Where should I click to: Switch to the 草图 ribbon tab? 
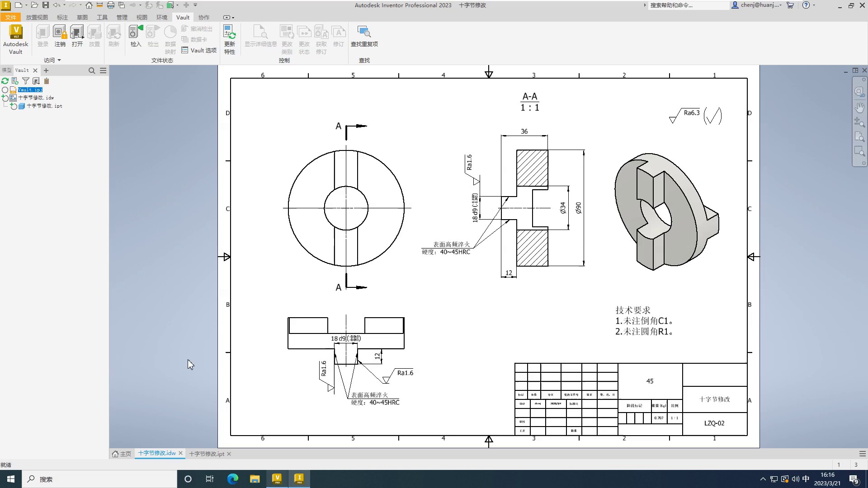click(82, 17)
